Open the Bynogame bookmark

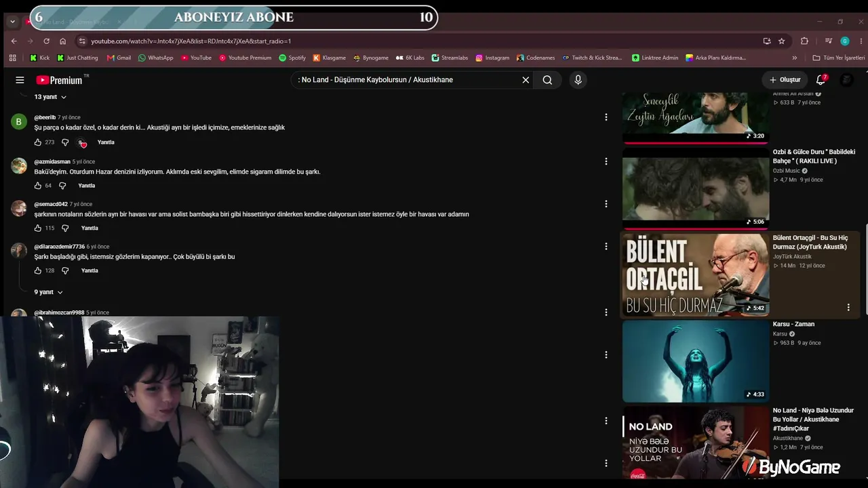pos(370,58)
